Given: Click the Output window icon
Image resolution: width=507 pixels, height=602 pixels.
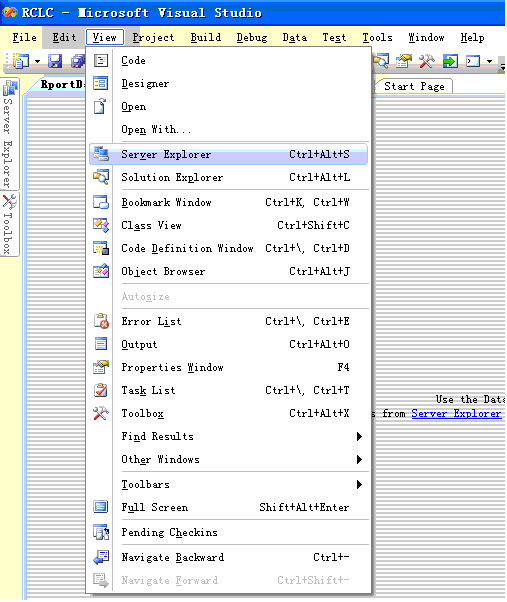Looking at the screenshot, I should 101,344.
